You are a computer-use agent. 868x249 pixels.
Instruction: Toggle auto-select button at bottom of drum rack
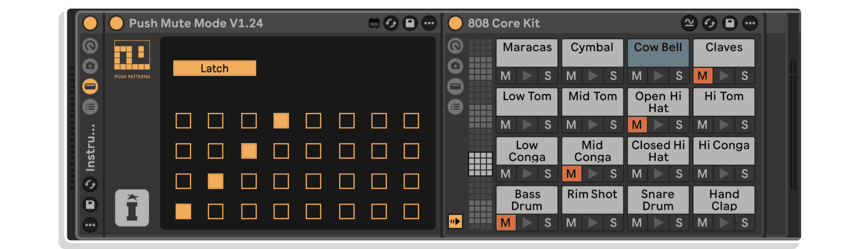455,221
